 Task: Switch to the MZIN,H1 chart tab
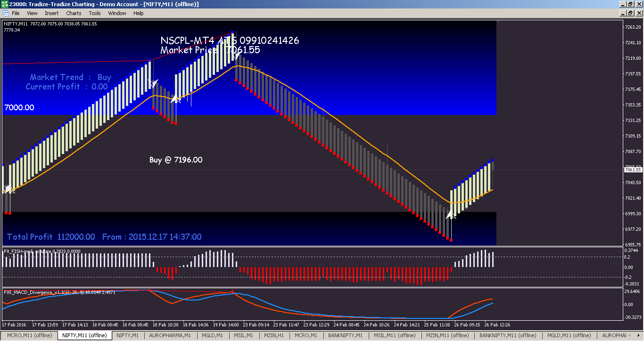point(273,335)
